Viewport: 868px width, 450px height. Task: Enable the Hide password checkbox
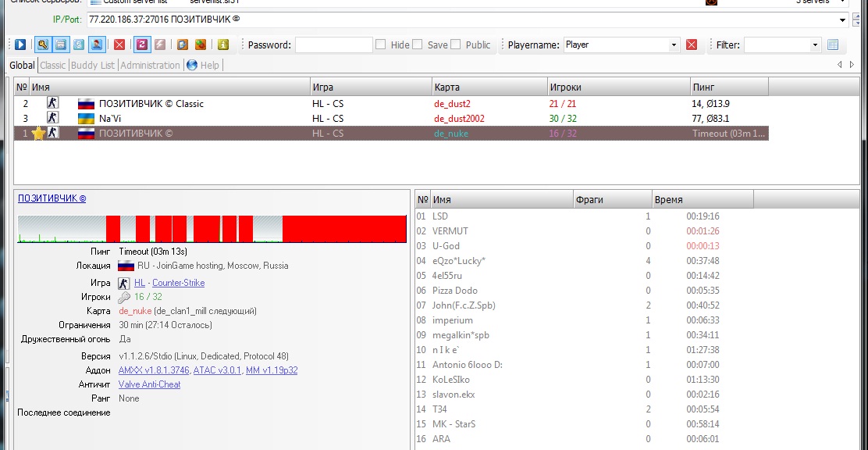pos(380,45)
